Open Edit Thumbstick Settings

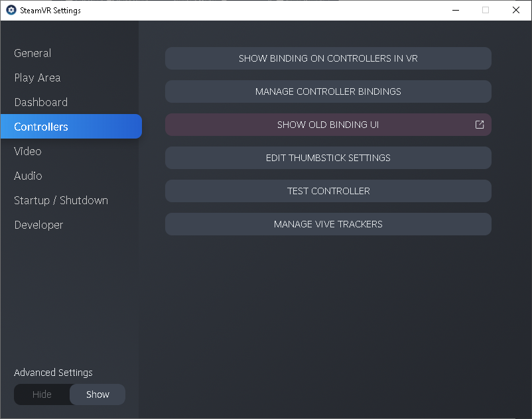point(328,158)
